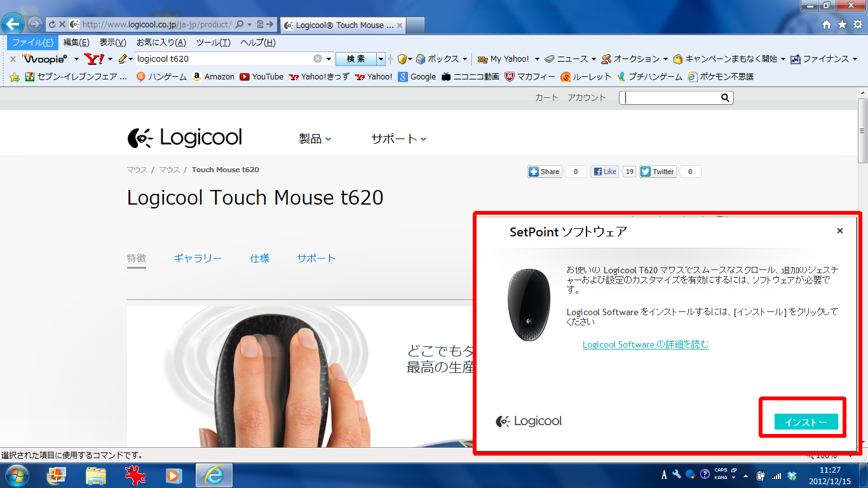Image resolution: width=868 pixels, height=488 pixels.
Task: Open the Logicool Software の詳細を読む link
Action: (646, 344)
